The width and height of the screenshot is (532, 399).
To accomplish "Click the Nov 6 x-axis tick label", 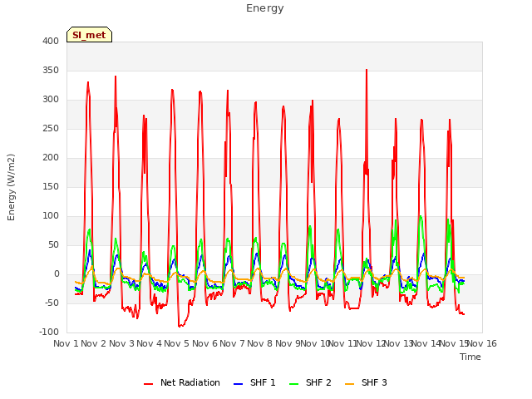I will click(204, 343).
